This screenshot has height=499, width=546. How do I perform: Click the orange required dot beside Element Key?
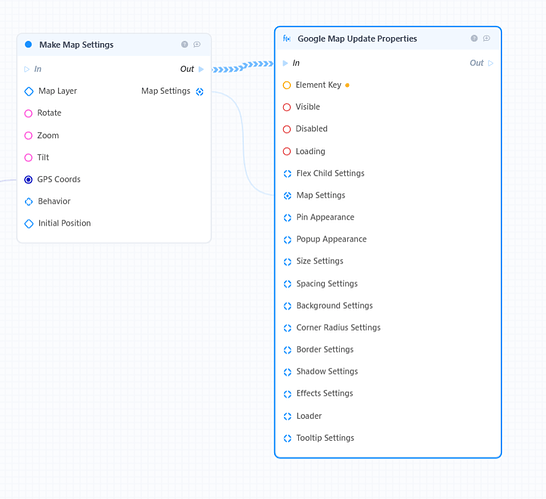(347, 85)
